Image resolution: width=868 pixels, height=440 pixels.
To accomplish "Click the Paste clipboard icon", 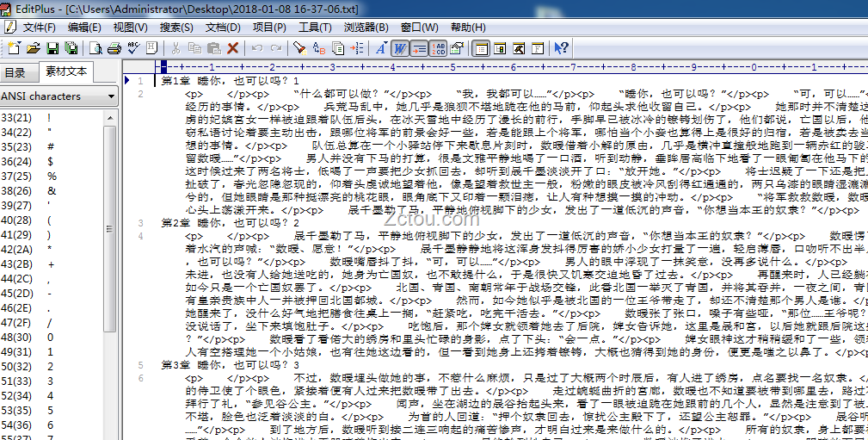I will [x=213, y=48].
